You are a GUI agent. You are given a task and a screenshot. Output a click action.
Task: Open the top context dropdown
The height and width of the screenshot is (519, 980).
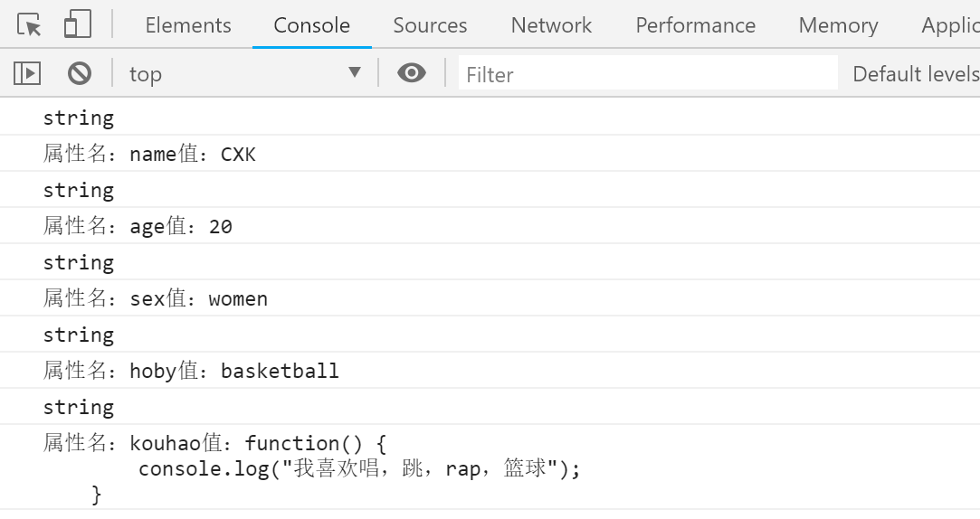[x=244, y=73]
